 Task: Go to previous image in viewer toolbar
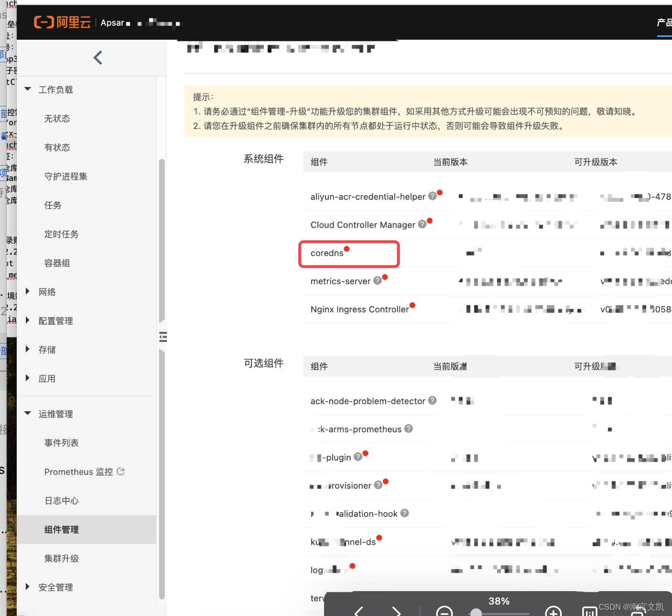[358, 611]
